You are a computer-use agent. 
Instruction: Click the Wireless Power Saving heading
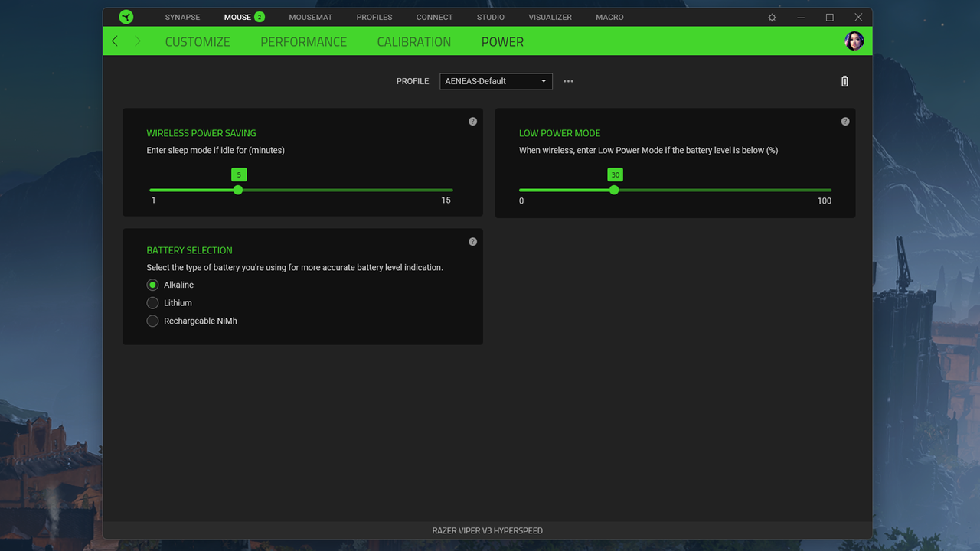[201, 133]
